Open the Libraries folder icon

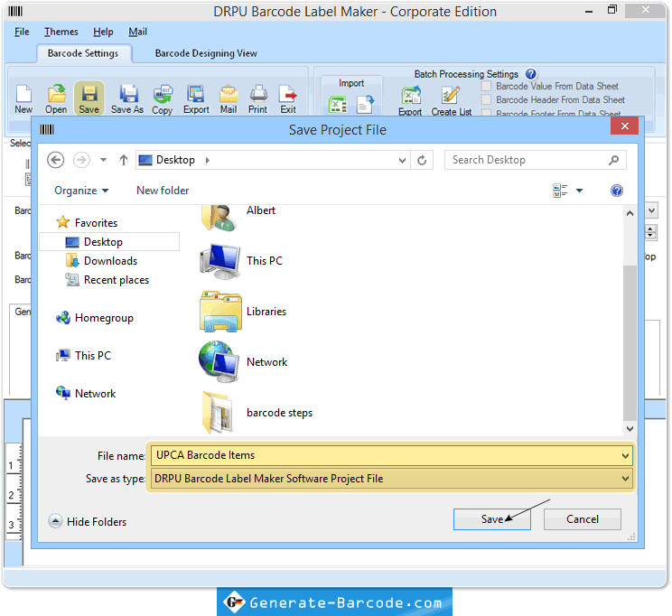click(x=220, y=312)
